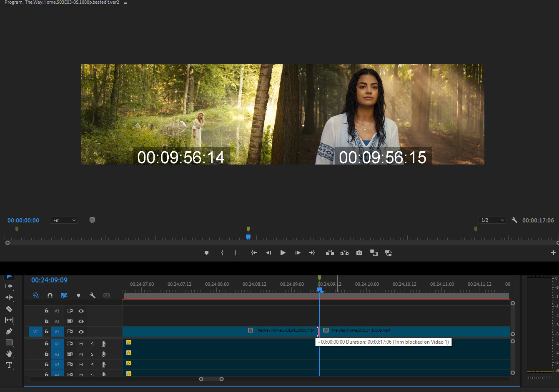Click the duration readout 00:00:17:06
The image size is (559, 392).
538,220
